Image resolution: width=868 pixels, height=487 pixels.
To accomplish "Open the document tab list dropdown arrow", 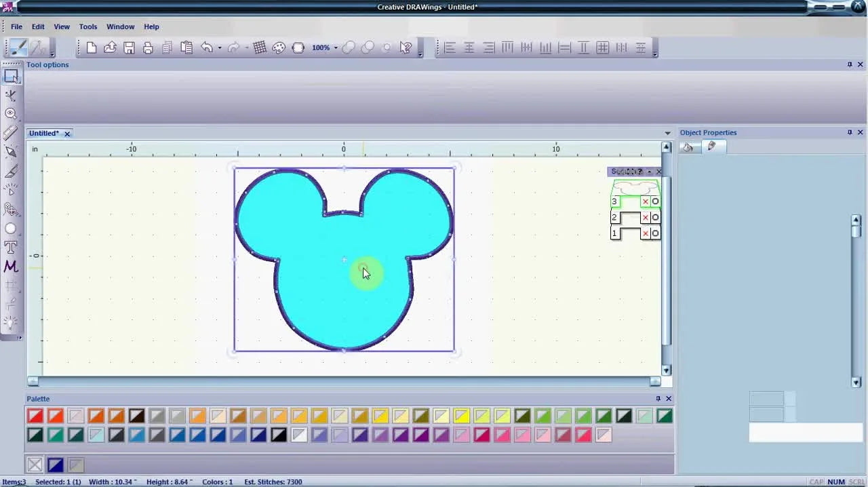I will 667,134.
